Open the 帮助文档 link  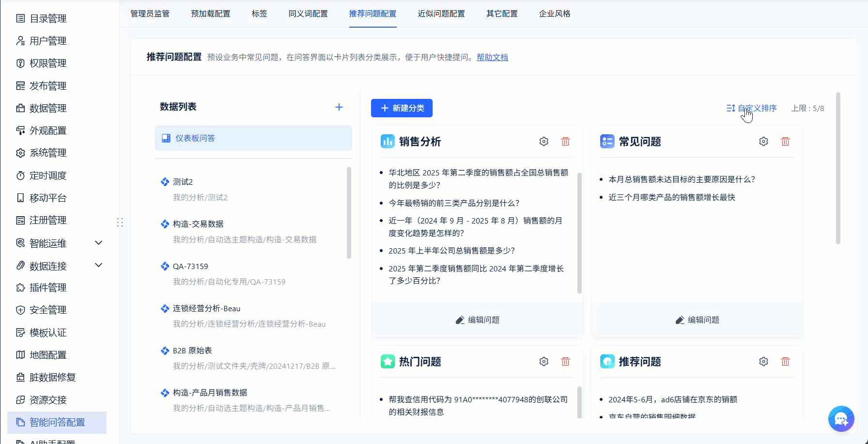pos(492,57)
